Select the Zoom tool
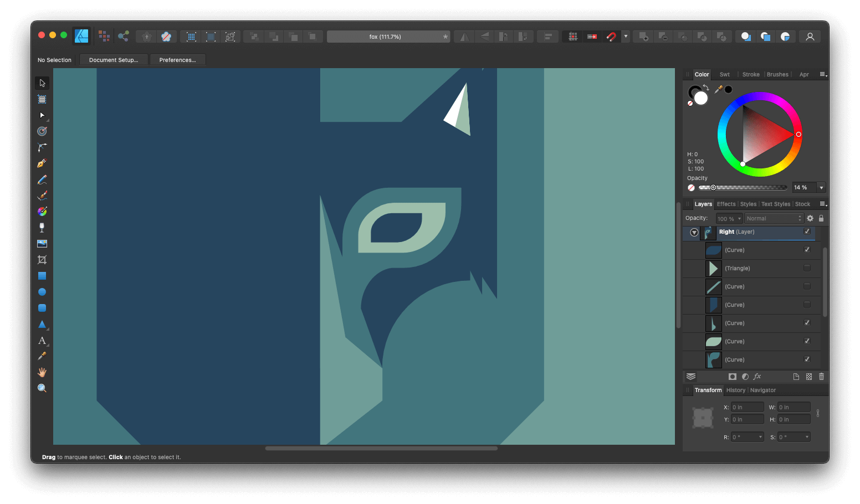Image resolution: width=860 pixels, height=504 pixels. pos(42,388)
